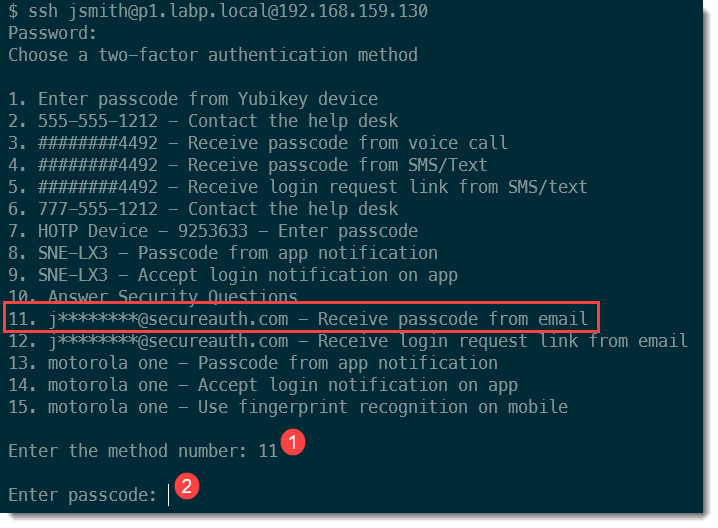Click 555-555-1212 help desk option
The width and height of the screenshot is (718, 528).
tap(203, 121)
